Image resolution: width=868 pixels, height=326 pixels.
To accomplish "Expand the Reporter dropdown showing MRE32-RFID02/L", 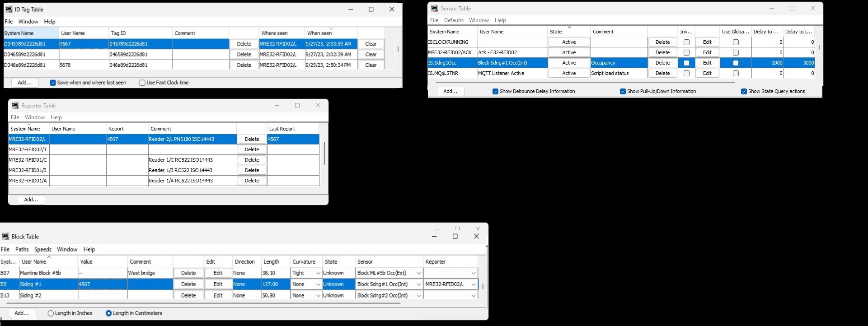I will [473, 284].
